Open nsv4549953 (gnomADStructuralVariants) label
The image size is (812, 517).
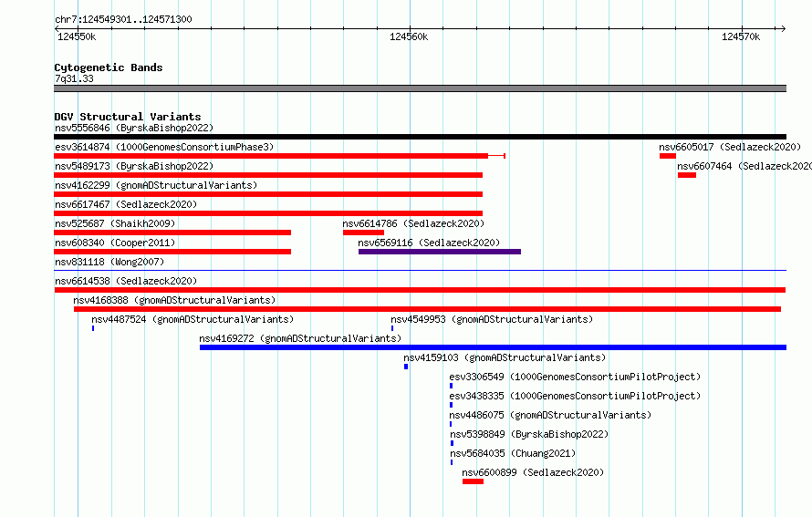coord(492,319)
